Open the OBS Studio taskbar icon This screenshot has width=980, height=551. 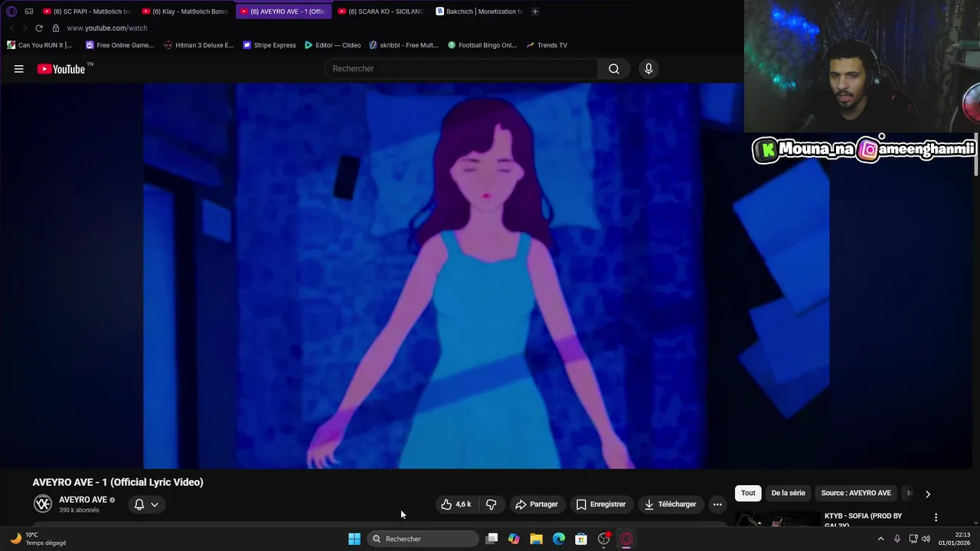[603, 539]
